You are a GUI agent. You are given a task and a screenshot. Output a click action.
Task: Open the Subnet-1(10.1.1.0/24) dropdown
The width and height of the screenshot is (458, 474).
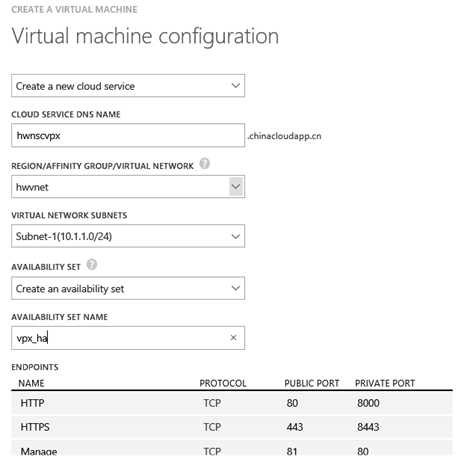[x=128, y=236]
